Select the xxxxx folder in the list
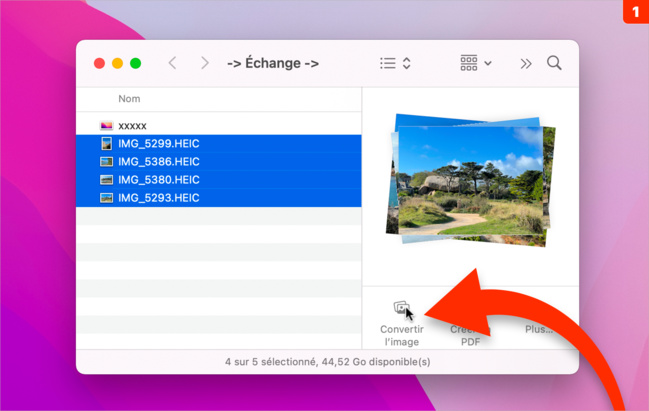The width and height of the screenshot is (649, 411). (132, 126)
